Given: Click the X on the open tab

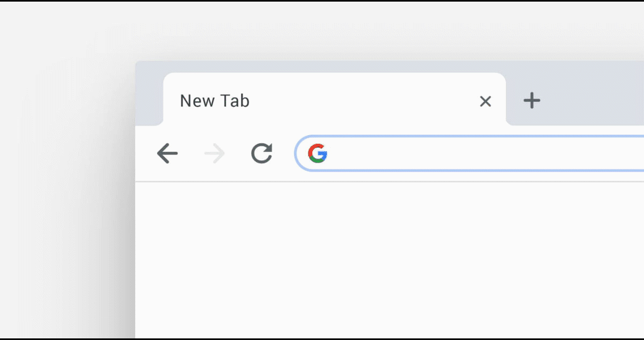Looking at the screenshot, I should pyautogui.click(x=485, y=101).
